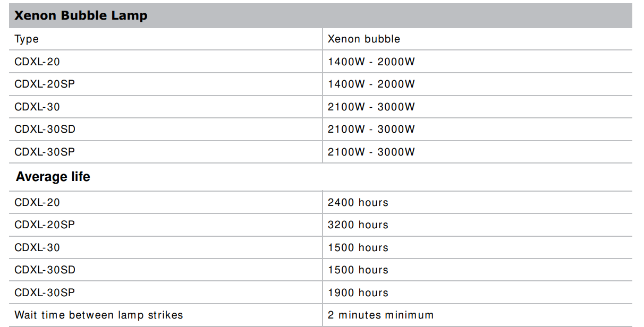Select the Wait time between lamp strikes label
The image size is (644, 327).
pyautogui.click(x=99, y=315)
